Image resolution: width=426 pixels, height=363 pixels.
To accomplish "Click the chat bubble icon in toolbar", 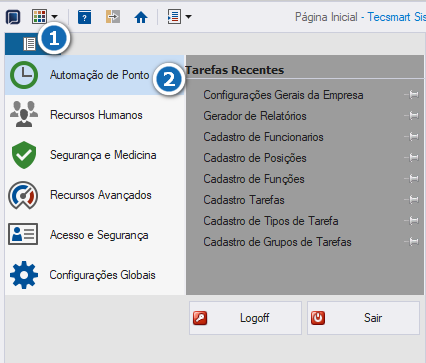I will pos(13,17).
